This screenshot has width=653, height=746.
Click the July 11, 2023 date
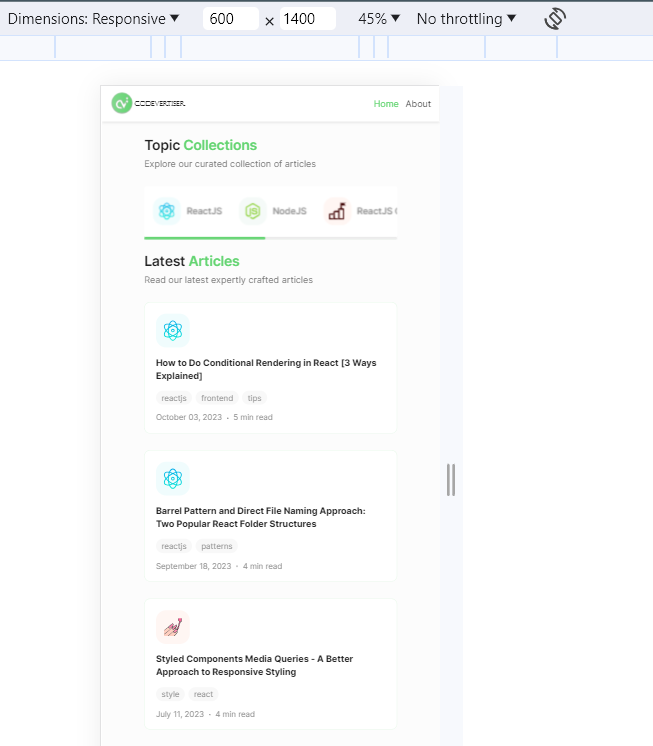tap(180, 714)
